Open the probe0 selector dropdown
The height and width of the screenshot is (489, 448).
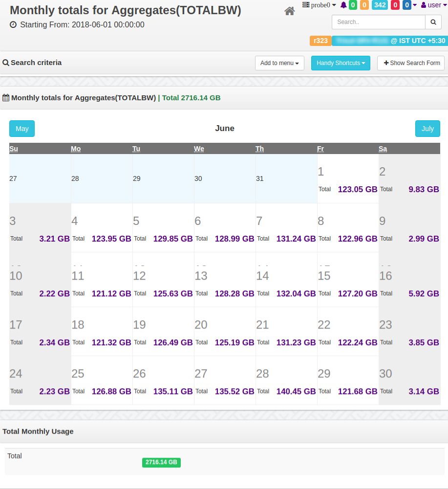coord(320,5)
